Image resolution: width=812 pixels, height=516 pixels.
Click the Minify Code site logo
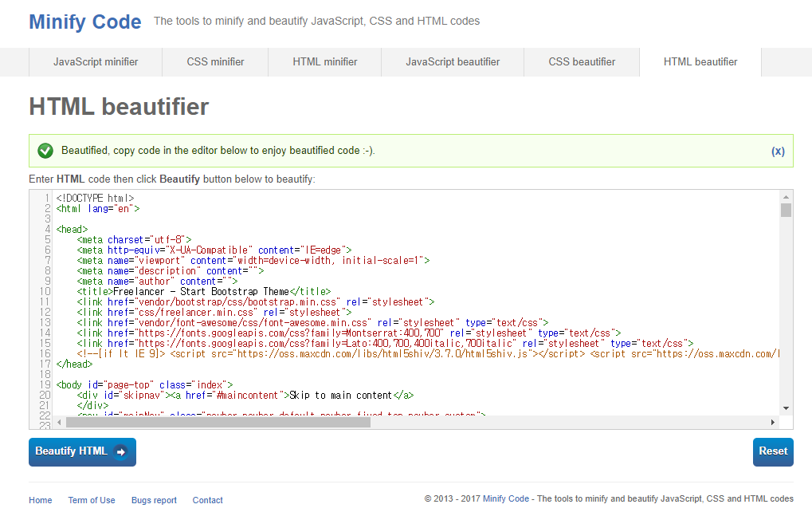85,22
